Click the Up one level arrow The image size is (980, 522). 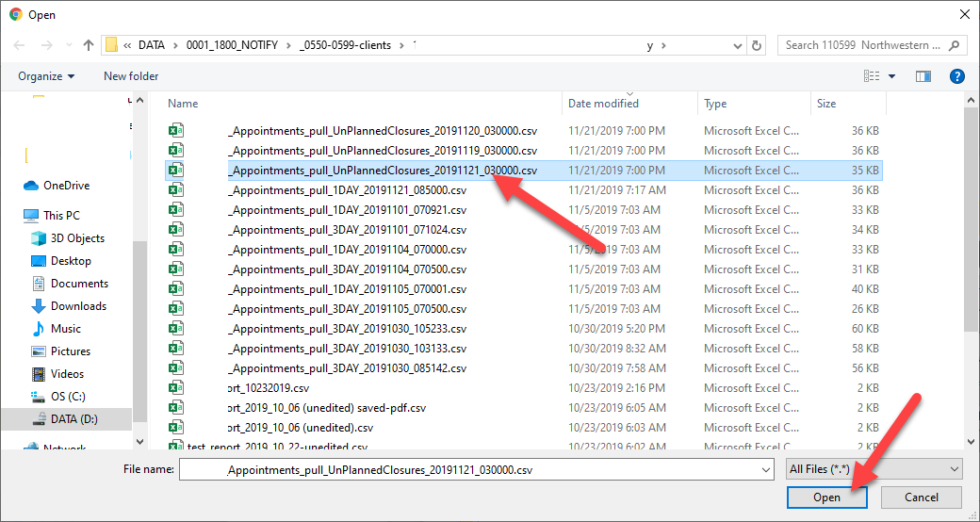pyautogui.click(x=89, y=45)
